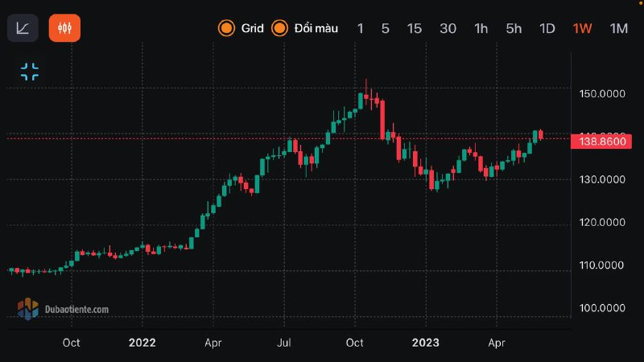Screen dimensions: 644x362
Task: Switch to line chart view
Action: click(23, 28)
